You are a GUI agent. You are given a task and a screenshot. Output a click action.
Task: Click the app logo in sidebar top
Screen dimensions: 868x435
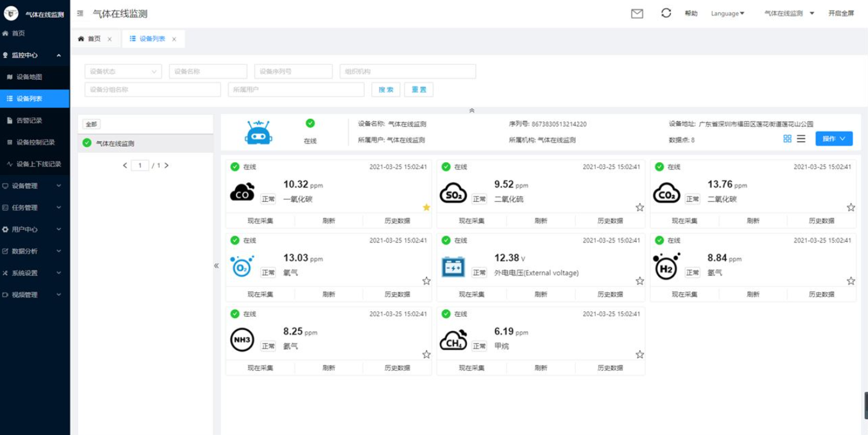coord(11,13)
